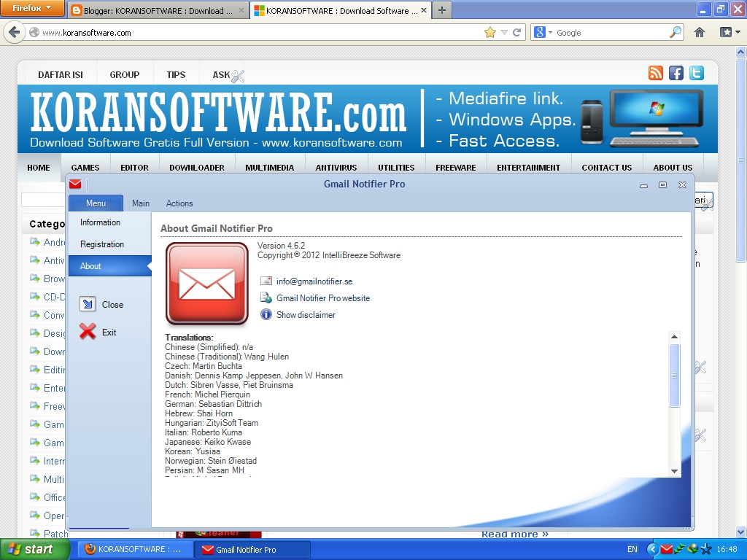Switch to Gmail Notifier Pro taskbar item
This screenshot has width=747, height=560.
pyautogui.click(x=252, y=550)
